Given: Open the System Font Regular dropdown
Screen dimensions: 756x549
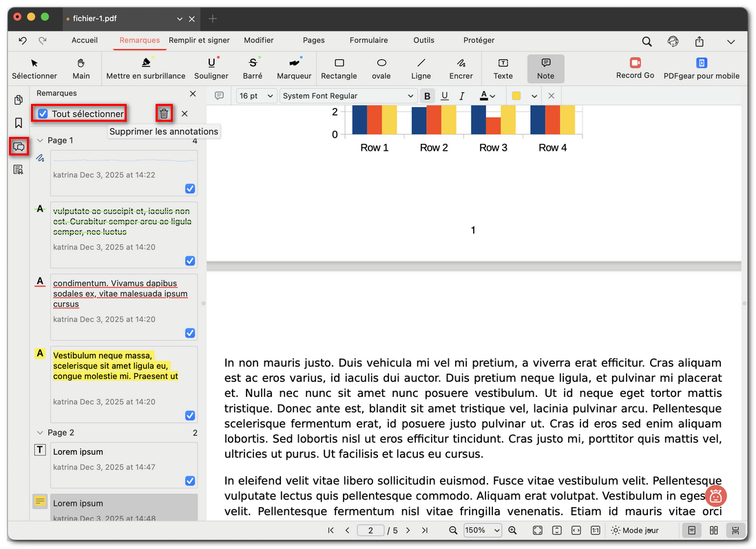Looking at the screenshot, I should pos(348,96).
